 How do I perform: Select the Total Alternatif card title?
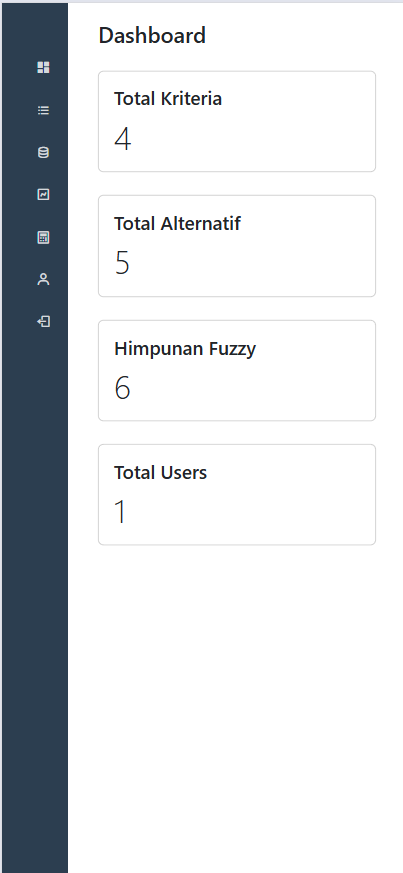[x=178, y=224]
